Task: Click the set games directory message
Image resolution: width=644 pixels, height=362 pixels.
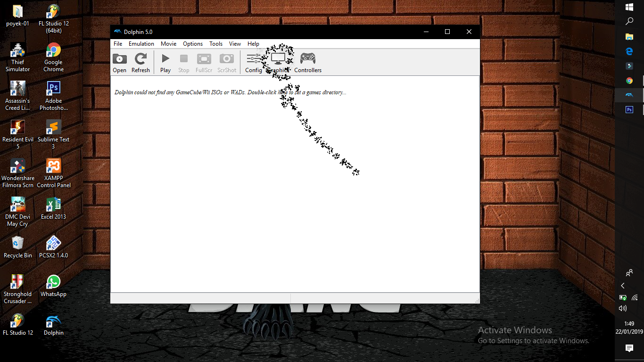Action: point(230,92)
